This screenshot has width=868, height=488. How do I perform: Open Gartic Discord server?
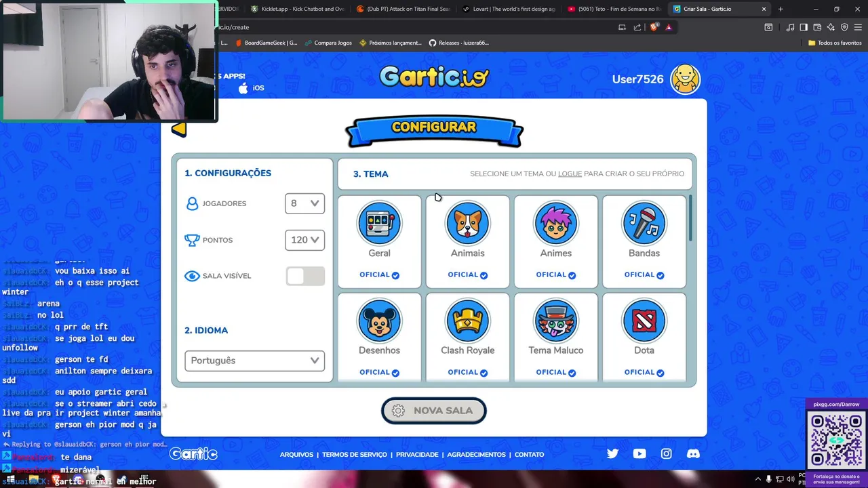click(x=693, y=454)
